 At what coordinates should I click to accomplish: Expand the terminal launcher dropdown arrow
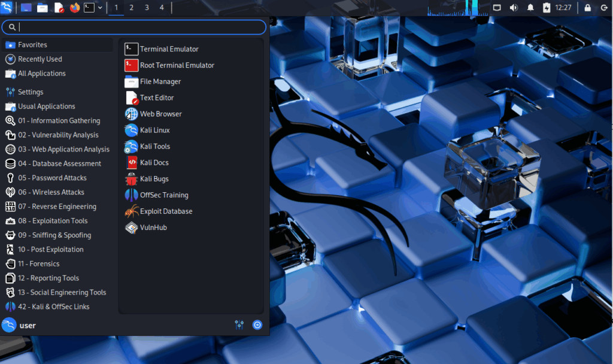[x=100, y=7]
